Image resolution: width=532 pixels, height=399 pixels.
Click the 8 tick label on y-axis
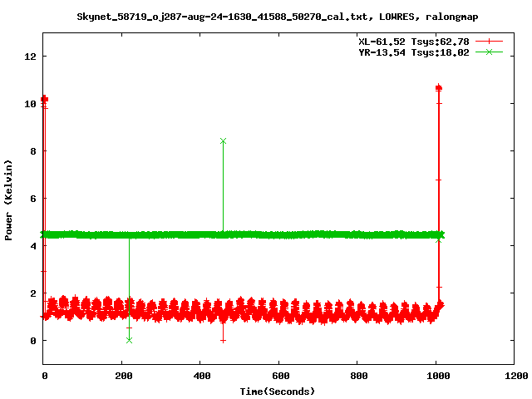pos(32,151)
